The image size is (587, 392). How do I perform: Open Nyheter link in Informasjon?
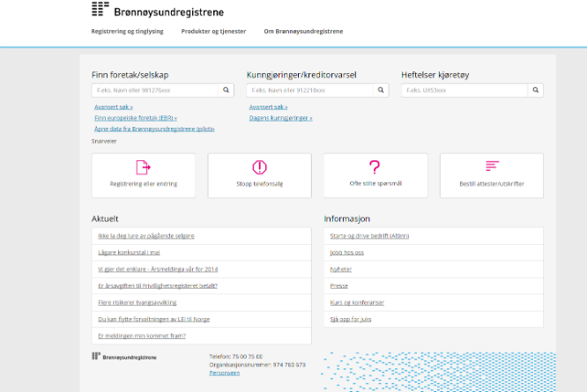[341, 270]
